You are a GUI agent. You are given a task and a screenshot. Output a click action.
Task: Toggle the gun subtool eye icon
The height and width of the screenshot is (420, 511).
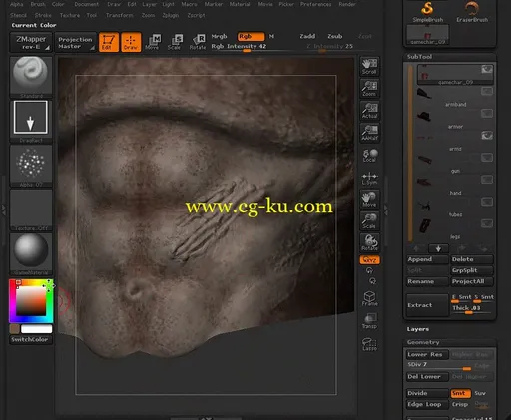click(x=487, y=158)
